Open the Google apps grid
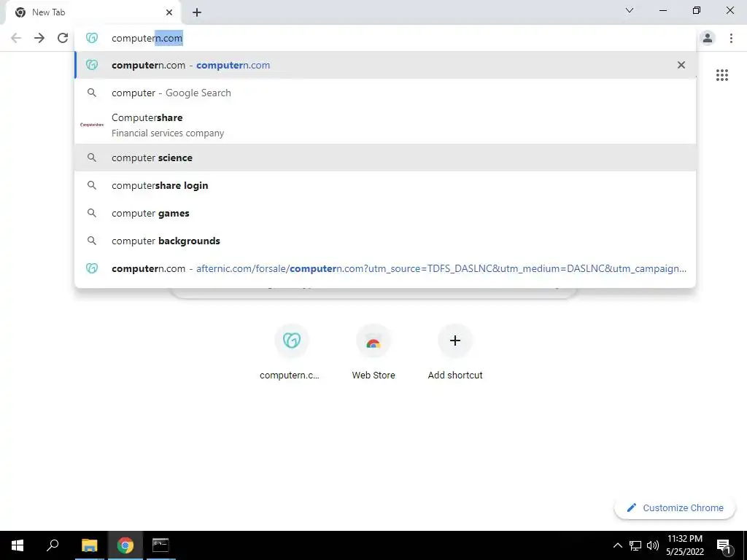747x560 pixels. tap(721, 75)
